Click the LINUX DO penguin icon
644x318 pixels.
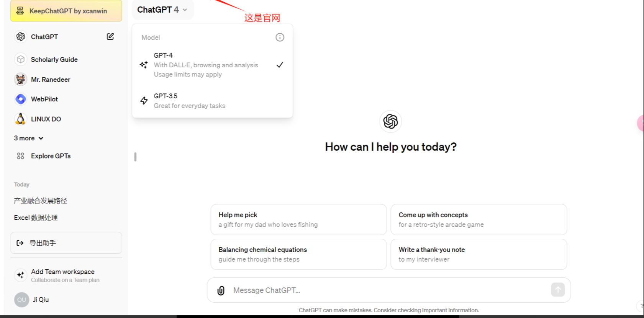coord(21,119)
